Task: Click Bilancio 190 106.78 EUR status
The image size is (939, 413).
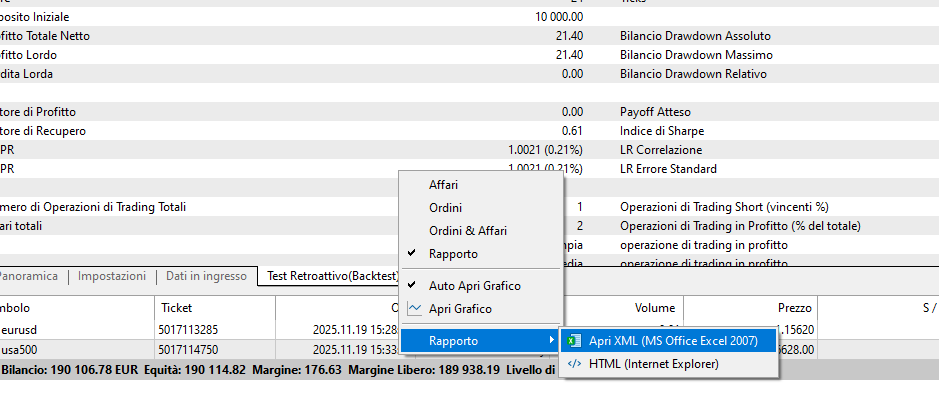Action: [x=71, y=370]
